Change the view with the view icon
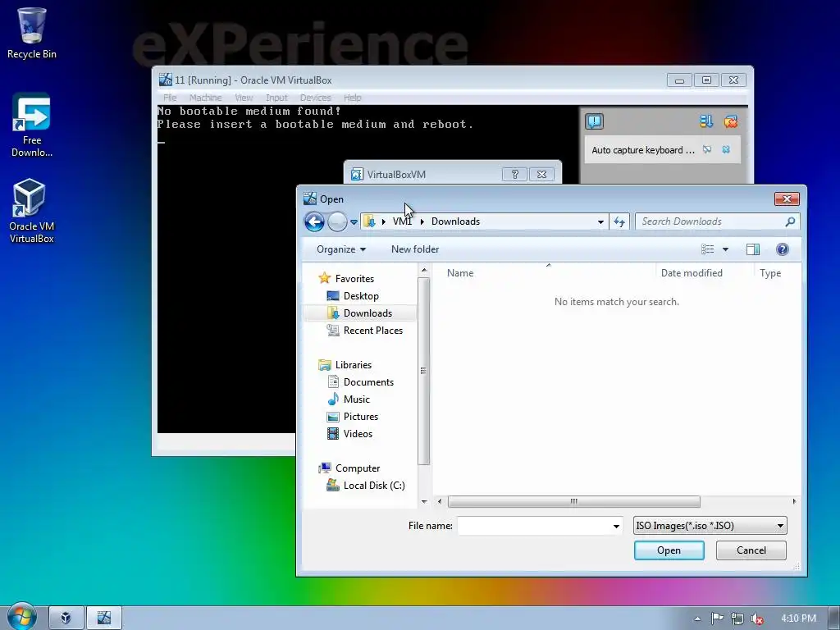The width and height of the screenshot is (840, 630). point(708,249)
